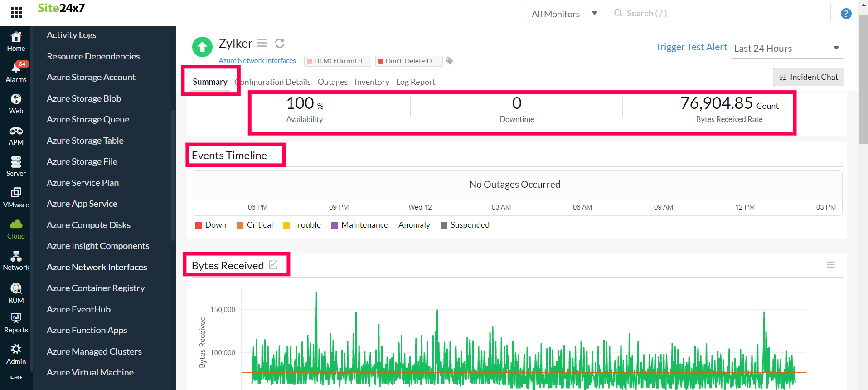Open the apps grid menu icon

point(16,13)
